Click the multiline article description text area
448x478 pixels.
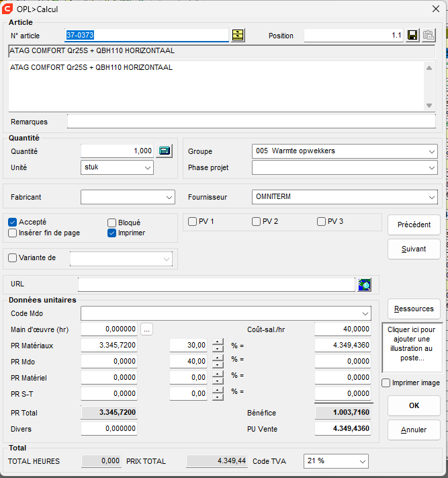216,87
